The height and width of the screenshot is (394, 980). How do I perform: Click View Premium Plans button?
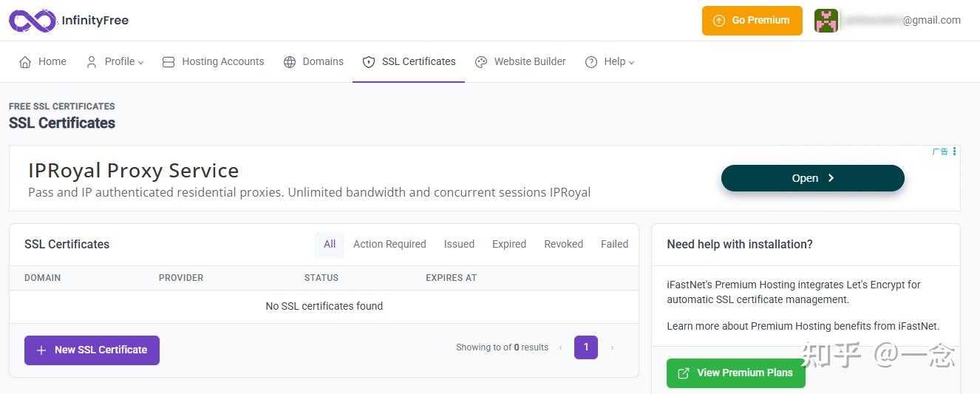click(735, 373)
